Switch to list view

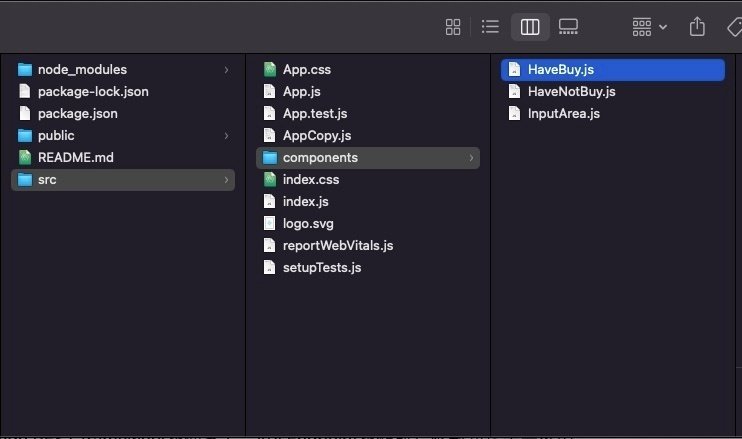point(490,26)
